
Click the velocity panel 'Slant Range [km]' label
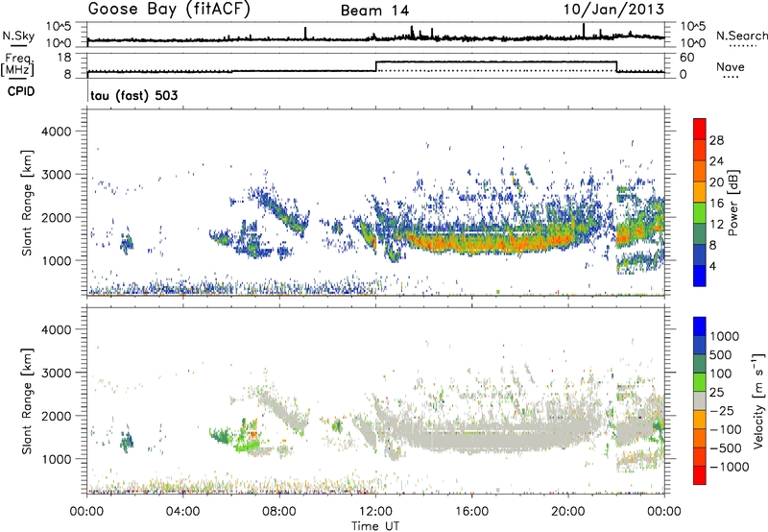(x=27, y=400)
